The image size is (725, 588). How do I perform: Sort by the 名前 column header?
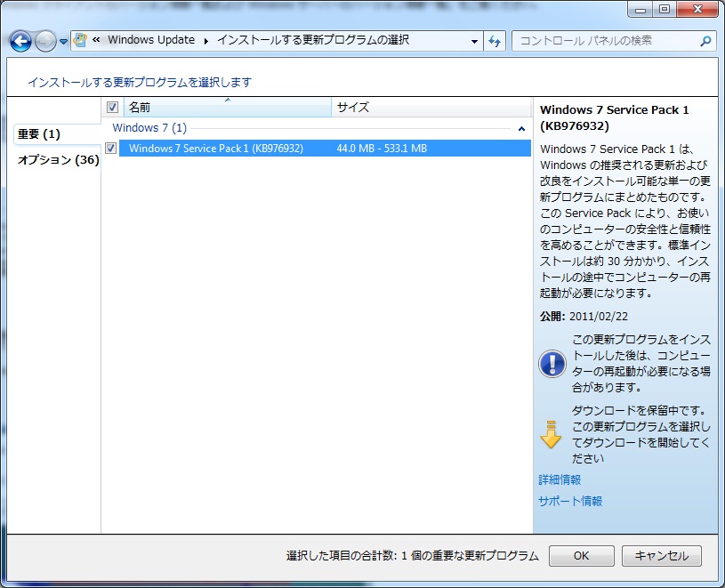point(228,108)
